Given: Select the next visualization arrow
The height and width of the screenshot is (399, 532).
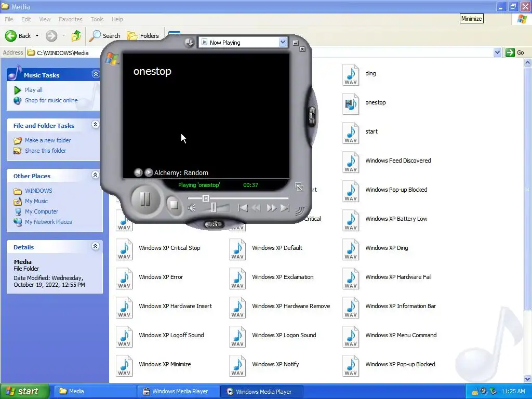Looking at the screenshot, I should [149, 172].
